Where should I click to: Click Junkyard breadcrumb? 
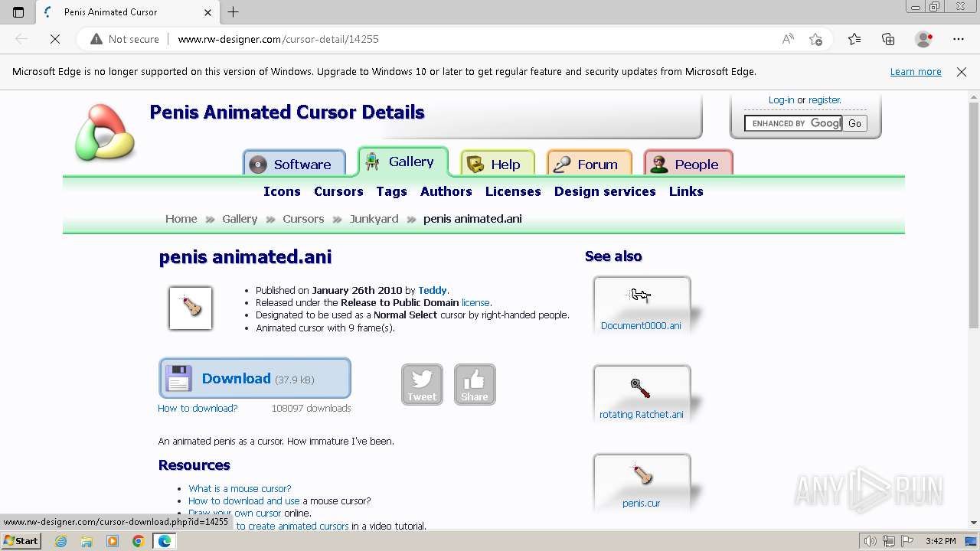pyautogui.click(x=374, y=219)
